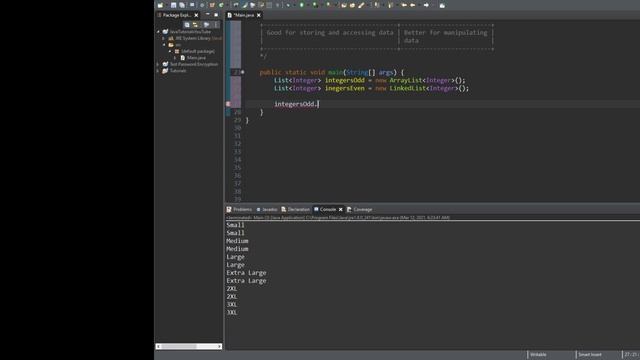Click the override marker beside main method
Screen dimensions: 640x360
pyautogui.click(x=242, y=72)
